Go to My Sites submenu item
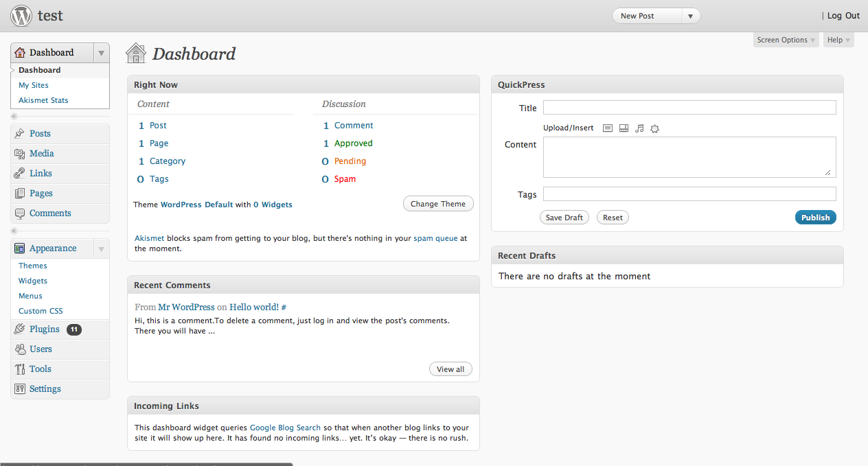The width and height of the screenshot is (868, 466). (34, 85)
